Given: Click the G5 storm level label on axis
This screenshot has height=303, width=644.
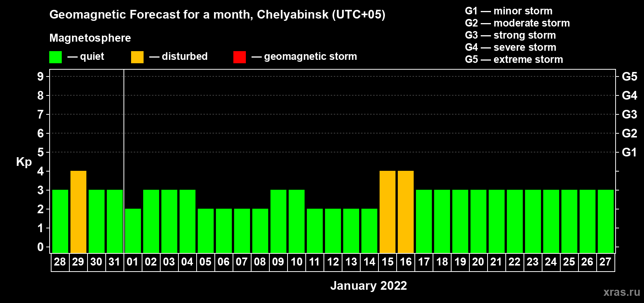Looking at the screenshot, I should tap(629, 77).
